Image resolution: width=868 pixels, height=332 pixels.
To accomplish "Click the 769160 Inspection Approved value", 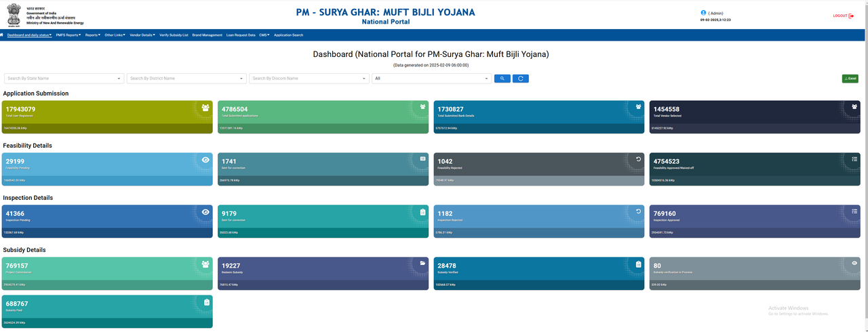I will (665, 213).
